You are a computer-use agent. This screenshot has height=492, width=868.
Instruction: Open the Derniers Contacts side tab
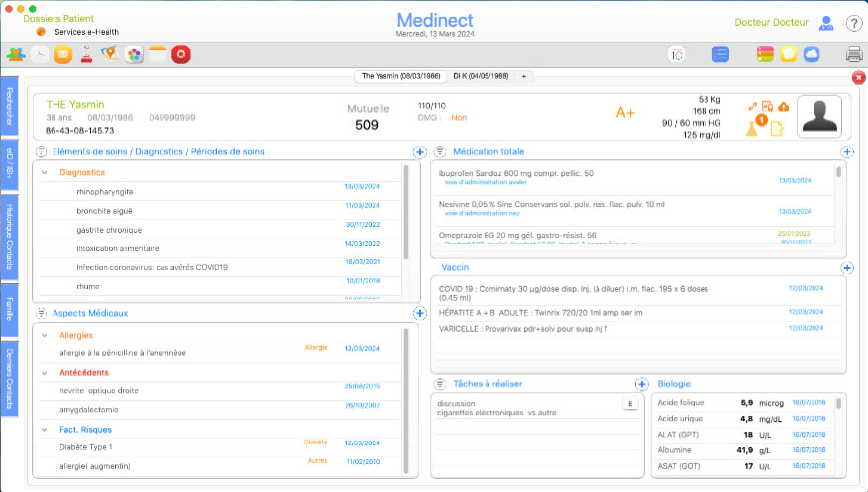(9, 379)
